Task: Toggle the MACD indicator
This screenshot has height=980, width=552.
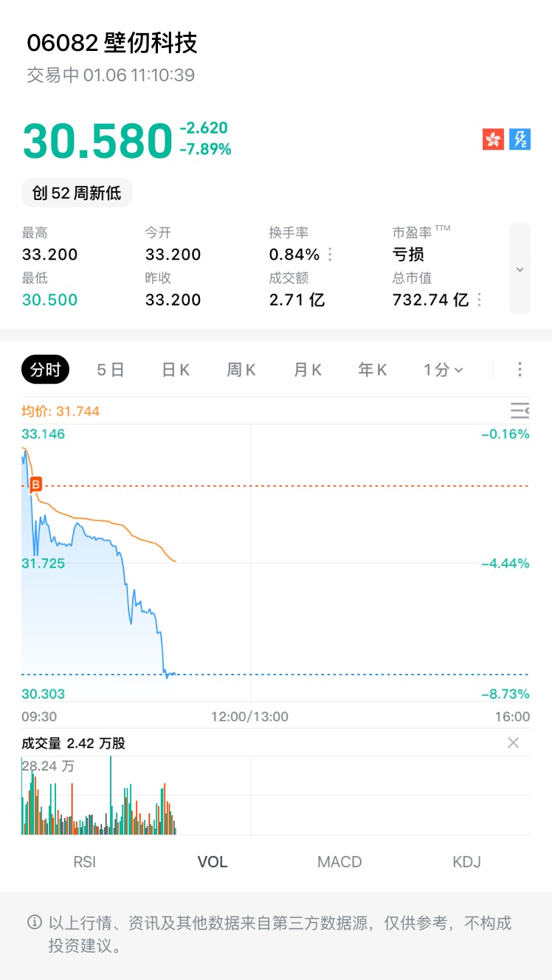Action: point(339,861)
